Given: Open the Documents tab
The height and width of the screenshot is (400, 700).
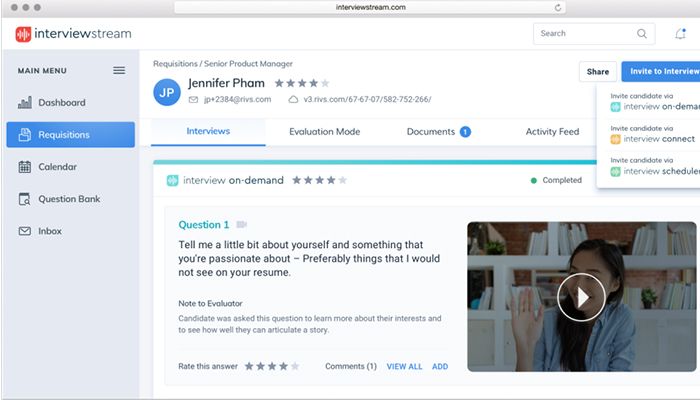Looking at the screenshot, I should (x=431, y=132).
